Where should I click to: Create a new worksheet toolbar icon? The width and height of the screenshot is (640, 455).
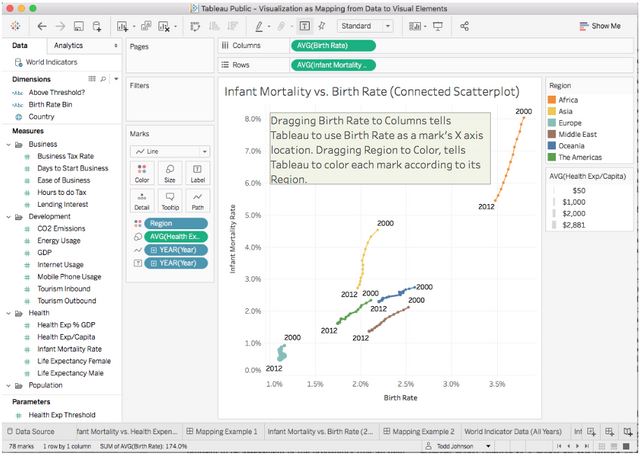(122, 27)
